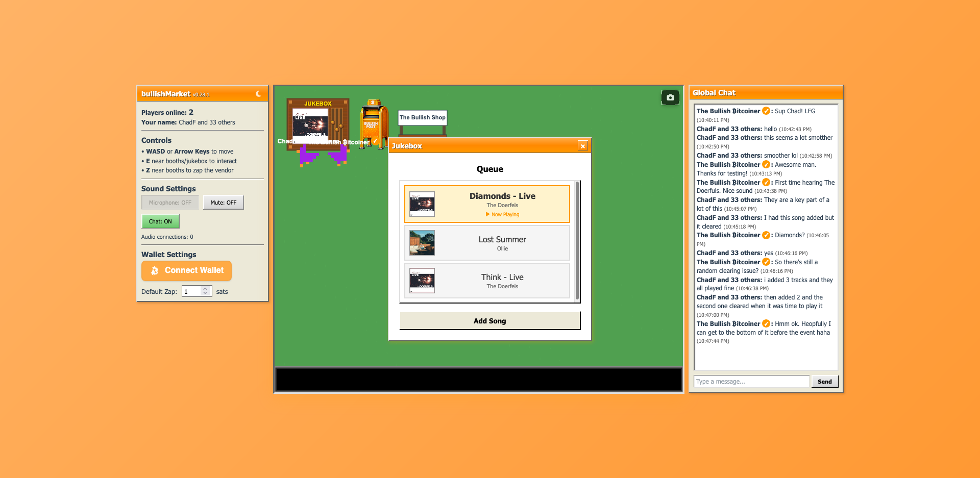Click the queue list scrollbar
Image resolution: width=980 pixels, height=478 pixels.
(x=577, y=241)
